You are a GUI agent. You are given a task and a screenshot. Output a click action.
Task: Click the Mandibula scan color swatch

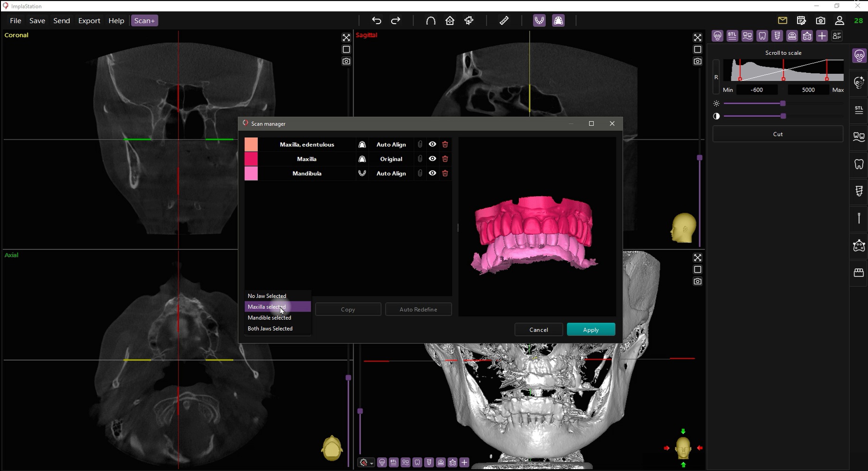pos(251,174)
